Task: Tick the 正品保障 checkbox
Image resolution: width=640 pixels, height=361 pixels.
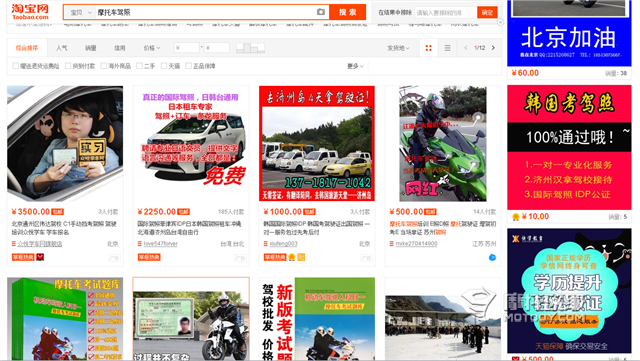Action: (x=188, y=66)
